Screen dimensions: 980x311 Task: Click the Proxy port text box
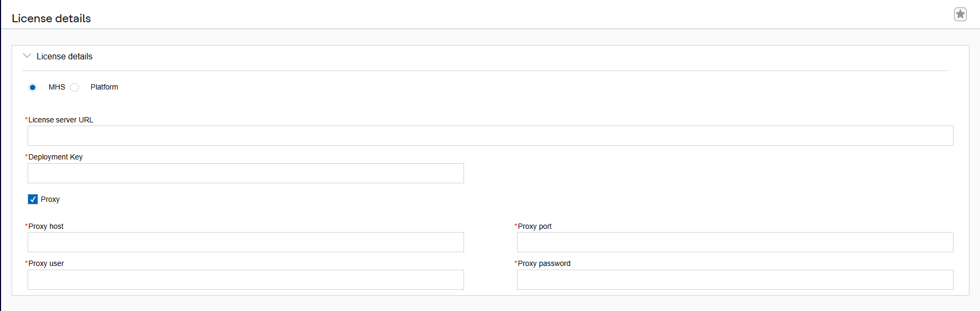735,242
